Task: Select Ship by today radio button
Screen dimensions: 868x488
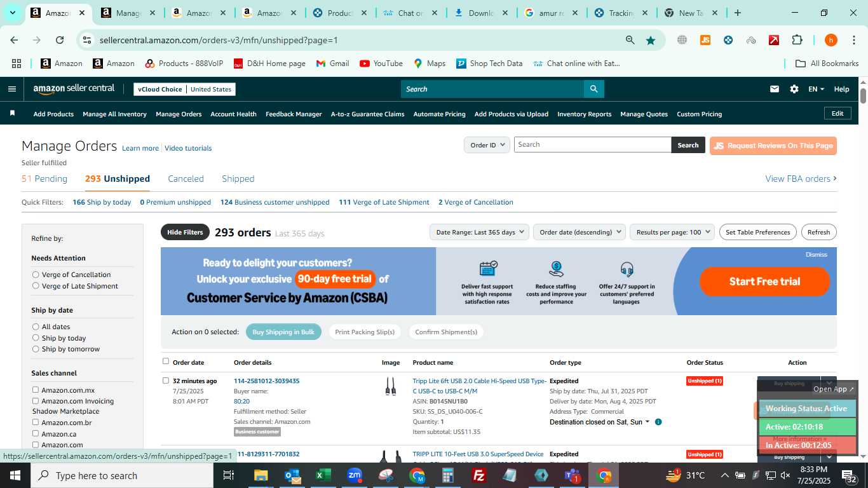Action: pos(36,338)
